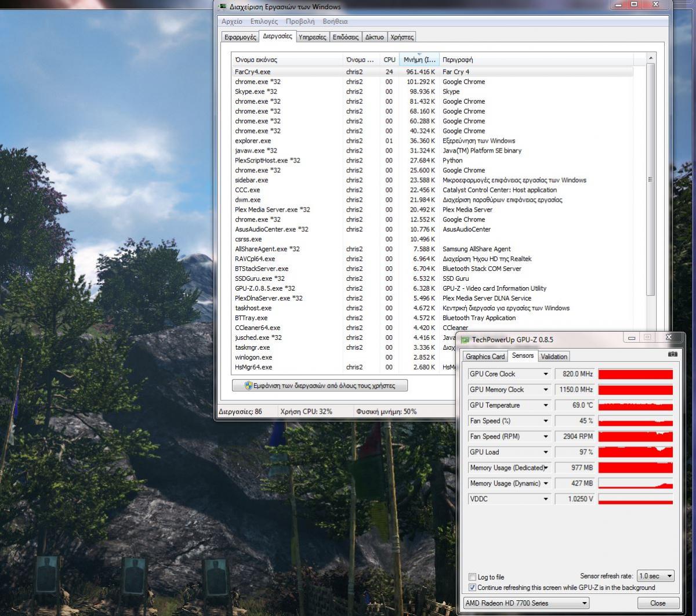
Task: Sort by Όνομα εικόνας column header
Action: coord(287,60)
